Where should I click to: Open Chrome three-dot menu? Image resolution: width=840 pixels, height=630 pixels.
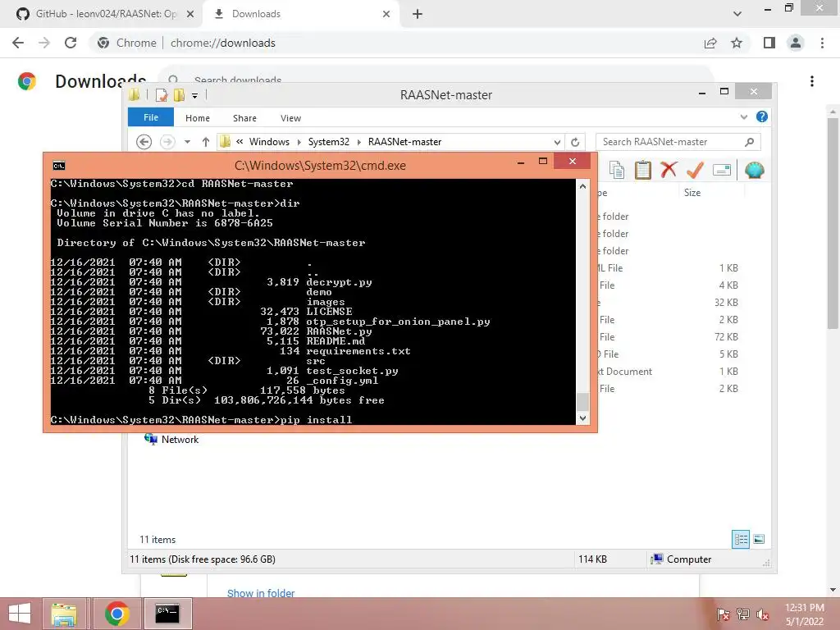[822, 43]
